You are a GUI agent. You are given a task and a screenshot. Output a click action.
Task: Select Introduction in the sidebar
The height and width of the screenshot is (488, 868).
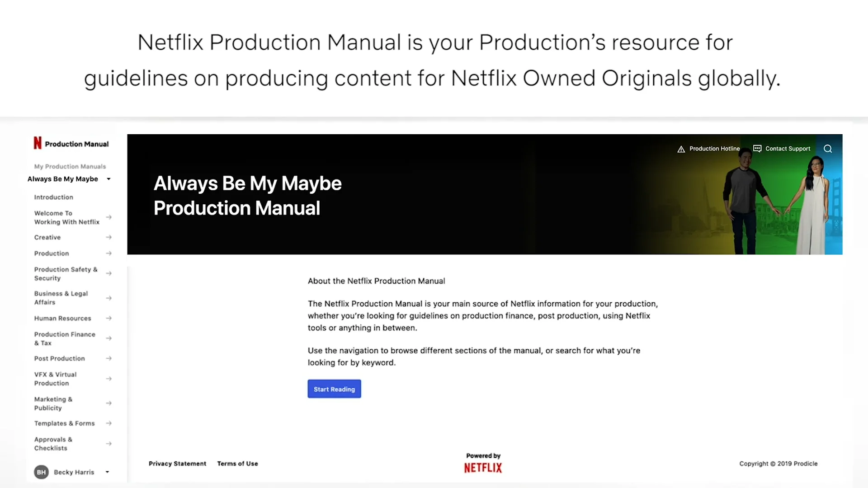(x=53, y=197)
